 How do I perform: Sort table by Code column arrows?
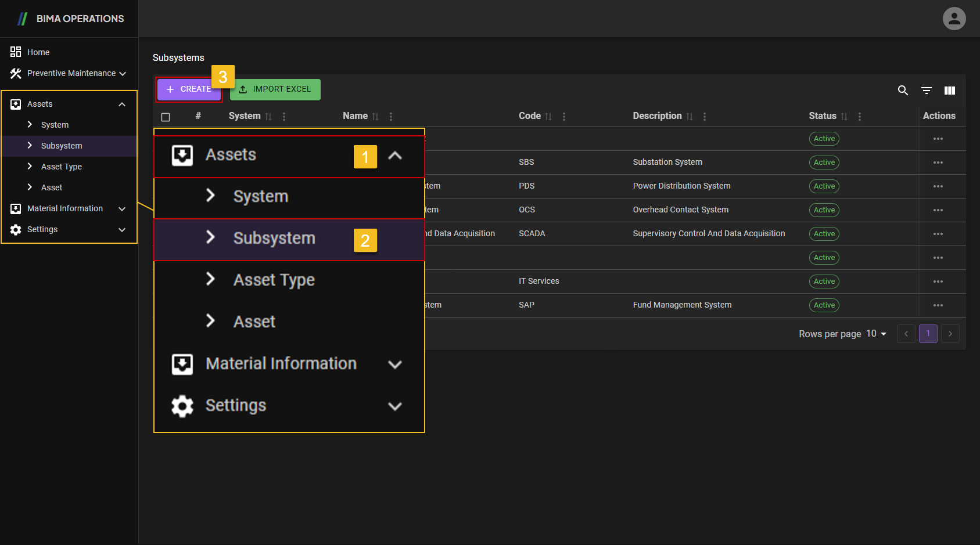pos(548,117)
